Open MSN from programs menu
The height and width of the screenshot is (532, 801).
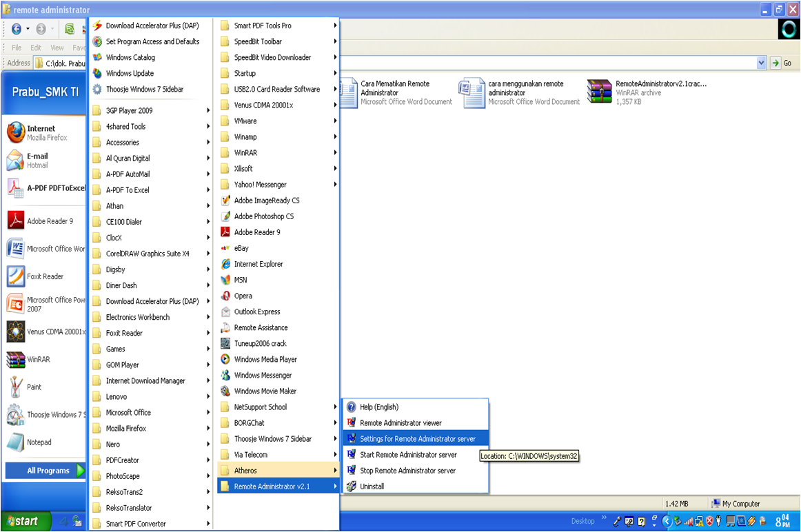[x=278, y=280]
